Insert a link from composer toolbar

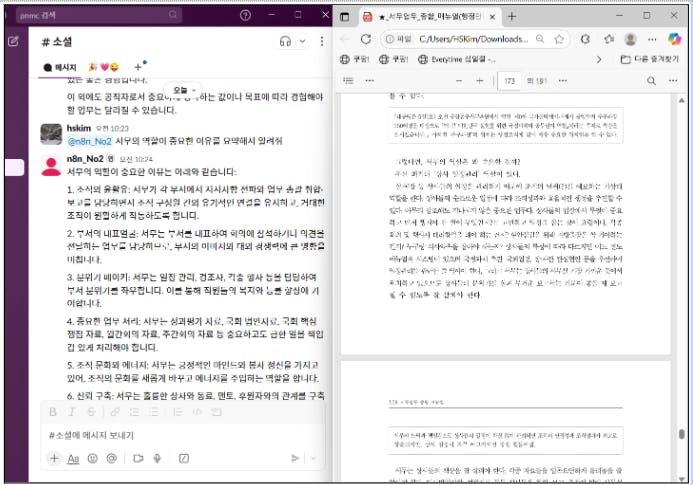coord(115,412)
